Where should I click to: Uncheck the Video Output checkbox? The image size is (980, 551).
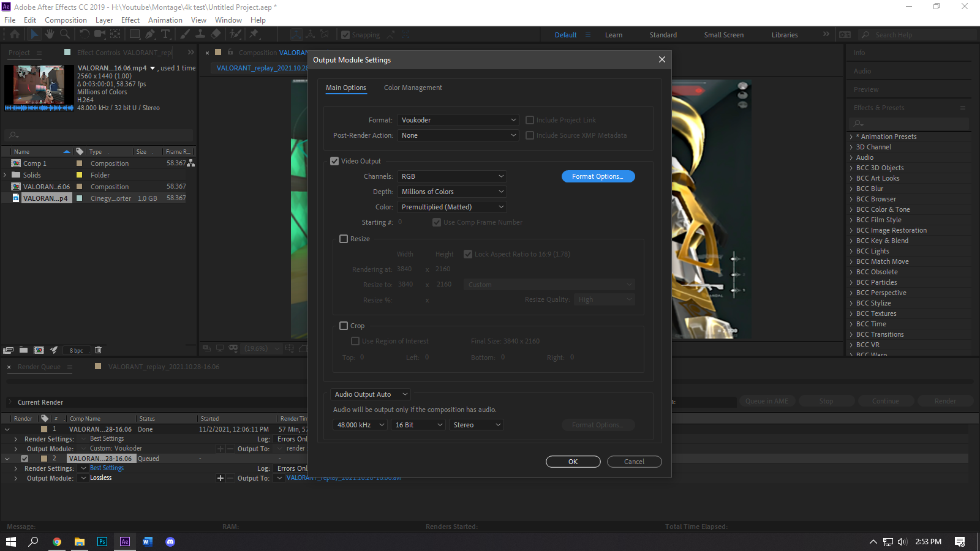[334, 161]
